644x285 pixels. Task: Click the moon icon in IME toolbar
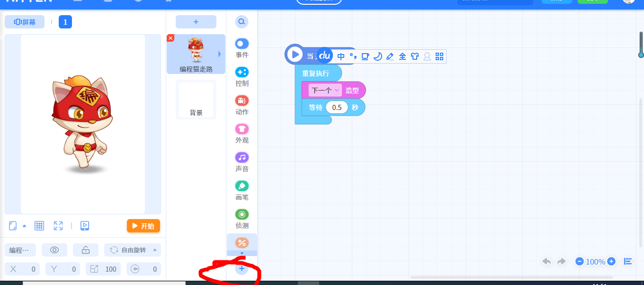[x=377, y=56]
